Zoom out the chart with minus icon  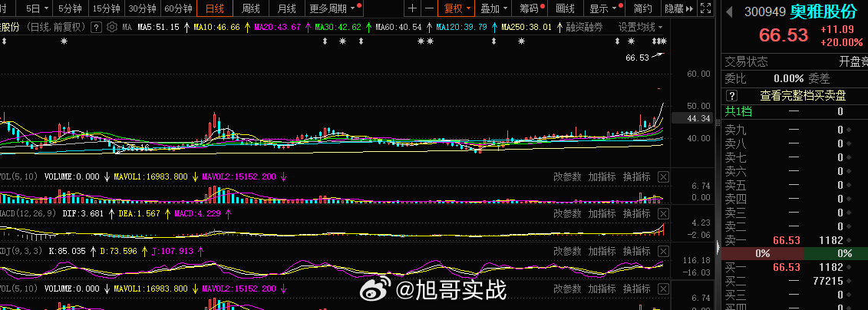429,8
